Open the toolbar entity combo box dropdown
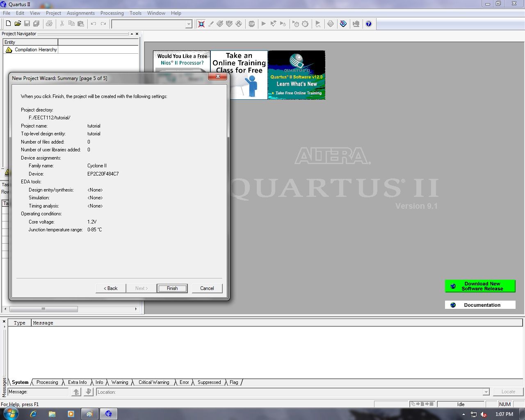The image size is (525, 420). 188,24
